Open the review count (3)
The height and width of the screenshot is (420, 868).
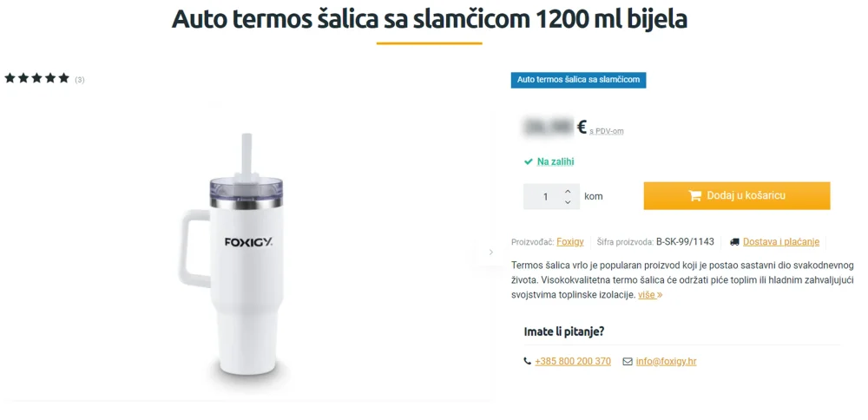80,80
